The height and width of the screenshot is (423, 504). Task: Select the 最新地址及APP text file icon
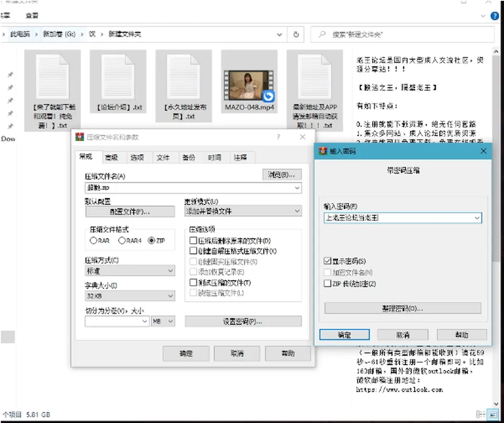(x=314, y=77)
